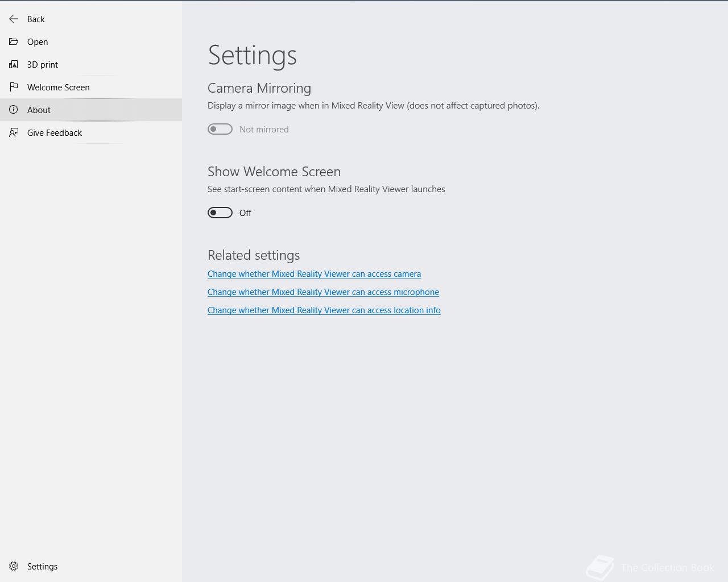This screenshot has width=728, height=582.
Task: Click the 3D print icon
Action: [x=14, y=64]
